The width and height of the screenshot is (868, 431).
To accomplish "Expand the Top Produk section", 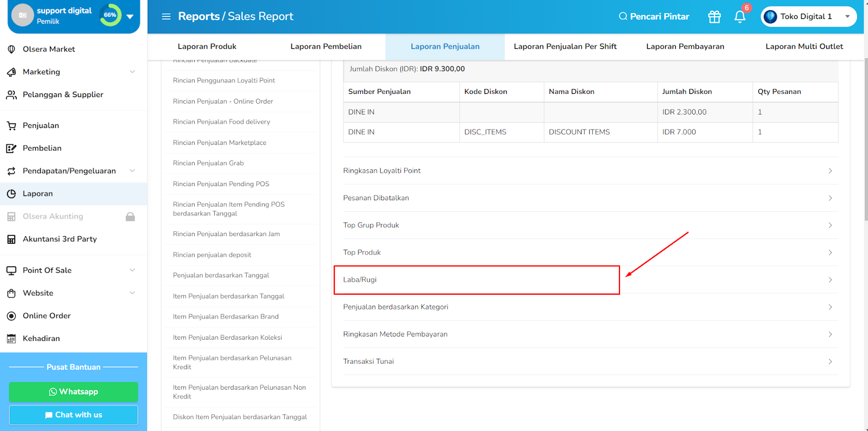I will tap(590, 252).
